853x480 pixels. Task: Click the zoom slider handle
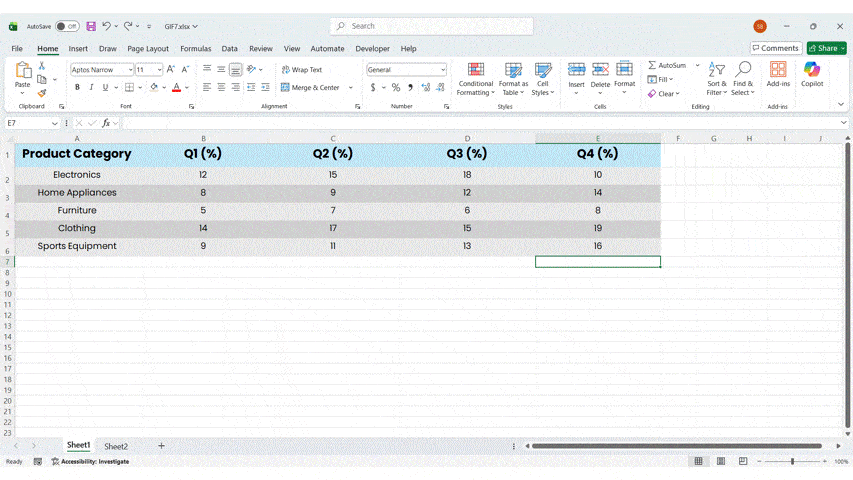pos(792,461)
